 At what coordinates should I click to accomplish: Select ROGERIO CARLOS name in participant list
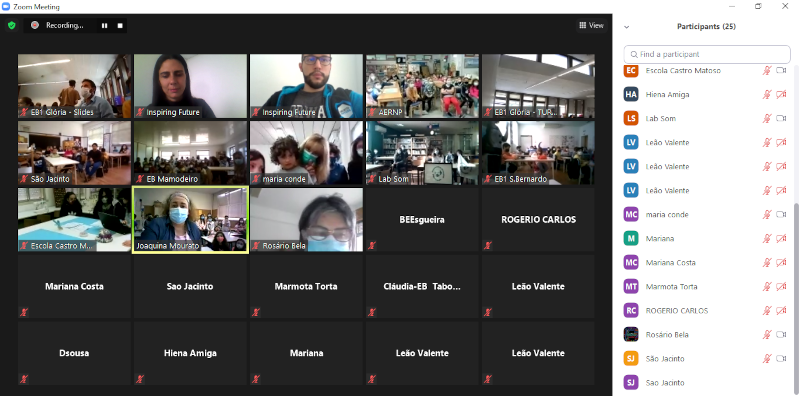(x=677, y=310)
